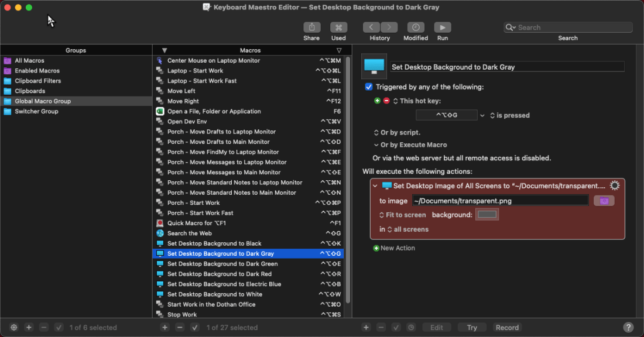Select the Clipboard Filters group
Viewport: 644px width, 337px height.
pyautogui.click(x=38, y=81)
